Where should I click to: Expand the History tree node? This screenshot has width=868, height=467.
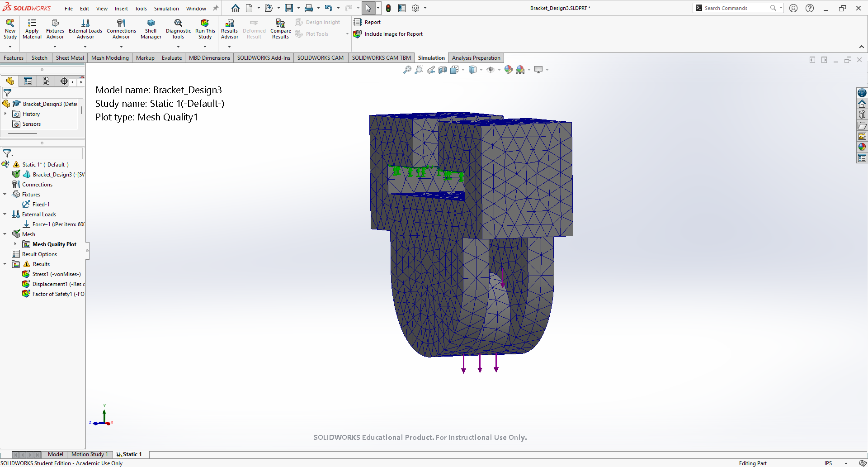point(5,114)
